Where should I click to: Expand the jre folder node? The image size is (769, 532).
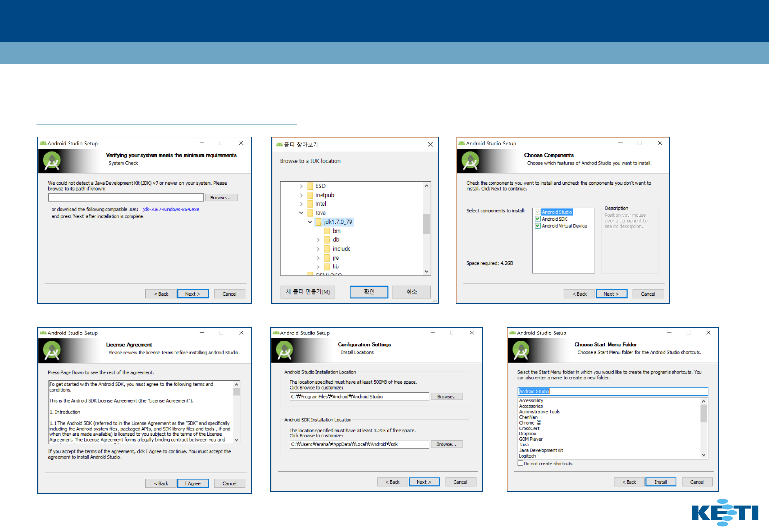coord(318,258)
